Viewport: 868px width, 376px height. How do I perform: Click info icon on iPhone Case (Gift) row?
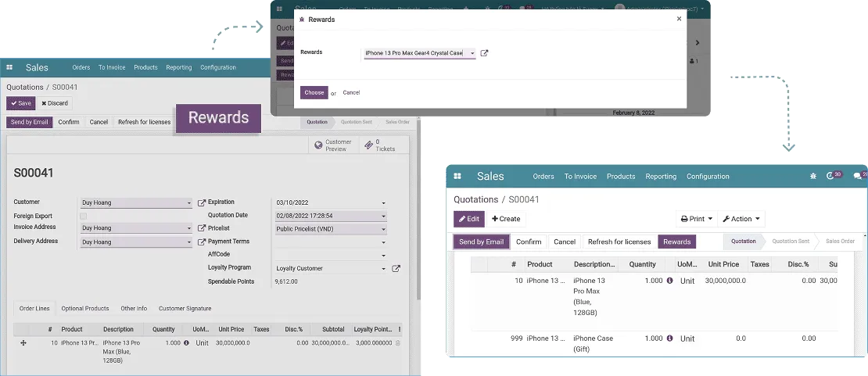669,338
